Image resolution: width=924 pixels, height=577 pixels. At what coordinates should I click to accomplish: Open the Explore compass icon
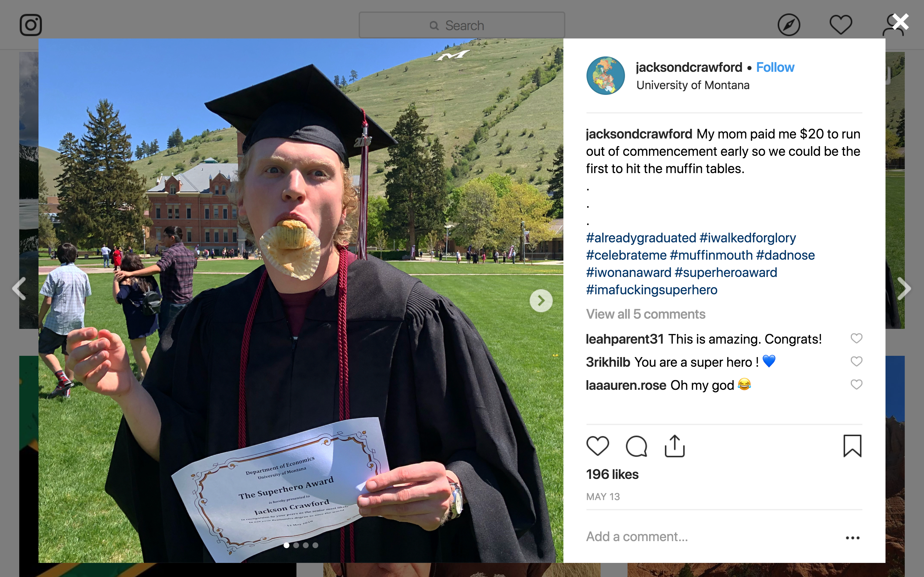click(x=789, y=25)
